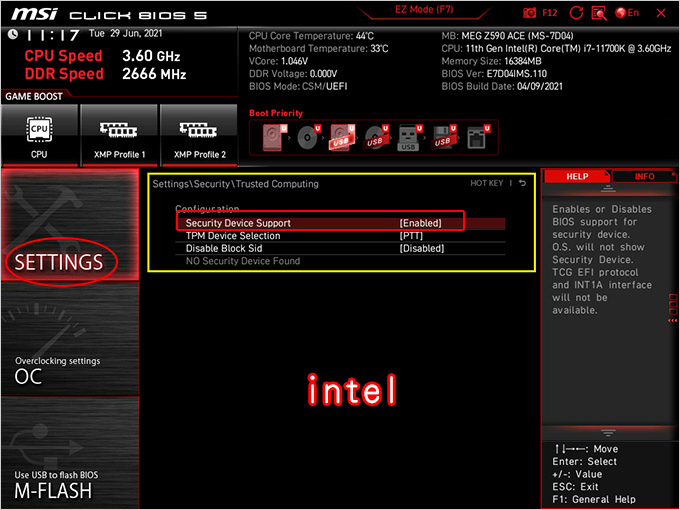Click the Memory Size: 16384MB text
The image size is (680, 510).
click(491, 61)
